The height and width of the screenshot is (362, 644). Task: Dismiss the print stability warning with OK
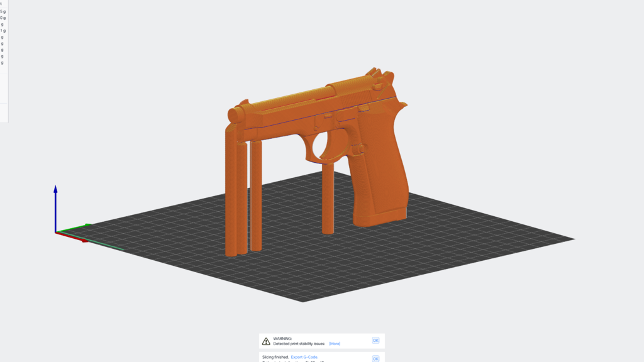[375, 341]
